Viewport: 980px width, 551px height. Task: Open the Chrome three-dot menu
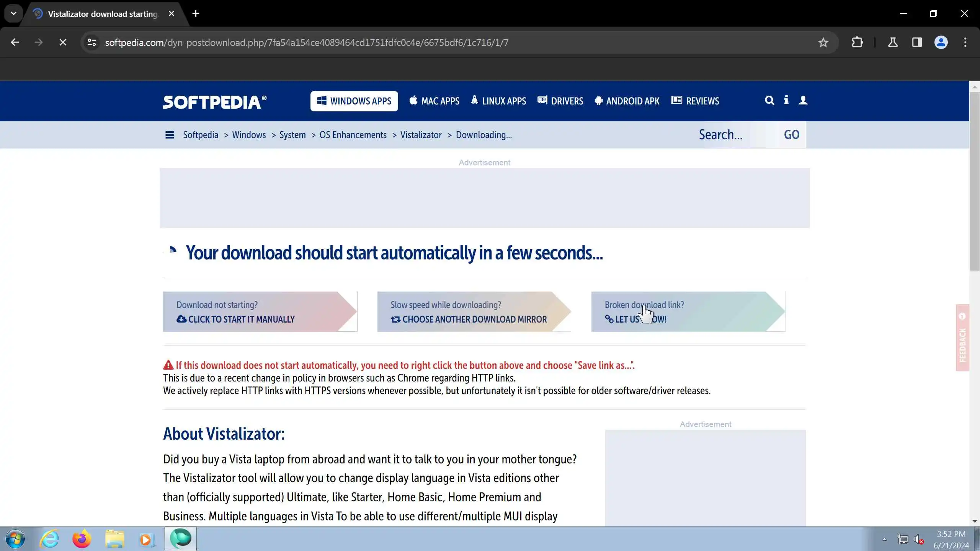click(x=965, y=42)
